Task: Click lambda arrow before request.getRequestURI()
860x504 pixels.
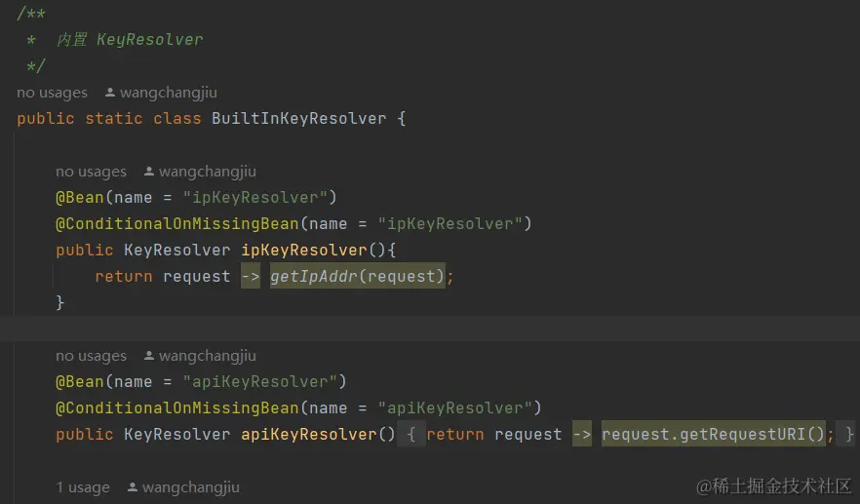Action: pyautogui.click(x=582, y=435)
